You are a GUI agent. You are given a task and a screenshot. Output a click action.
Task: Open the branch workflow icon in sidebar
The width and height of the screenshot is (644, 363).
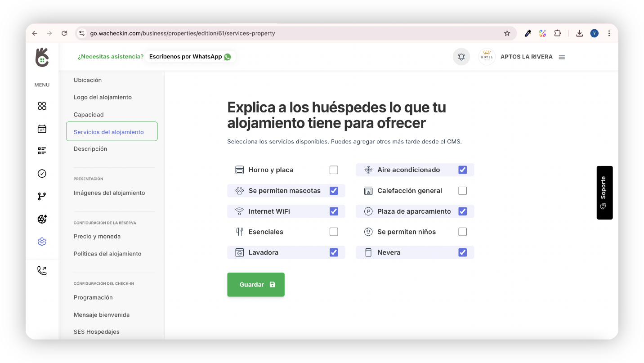(42, 196)
